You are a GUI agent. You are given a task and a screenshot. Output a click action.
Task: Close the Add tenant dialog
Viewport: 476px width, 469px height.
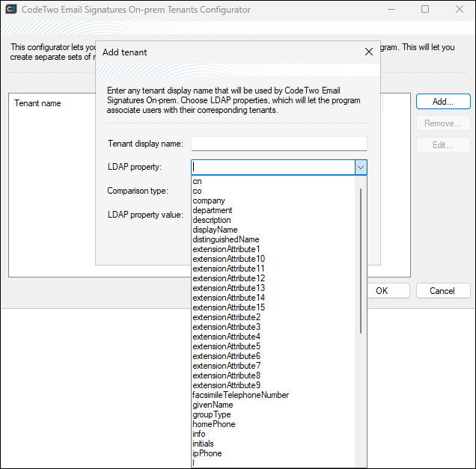[368, 52]
